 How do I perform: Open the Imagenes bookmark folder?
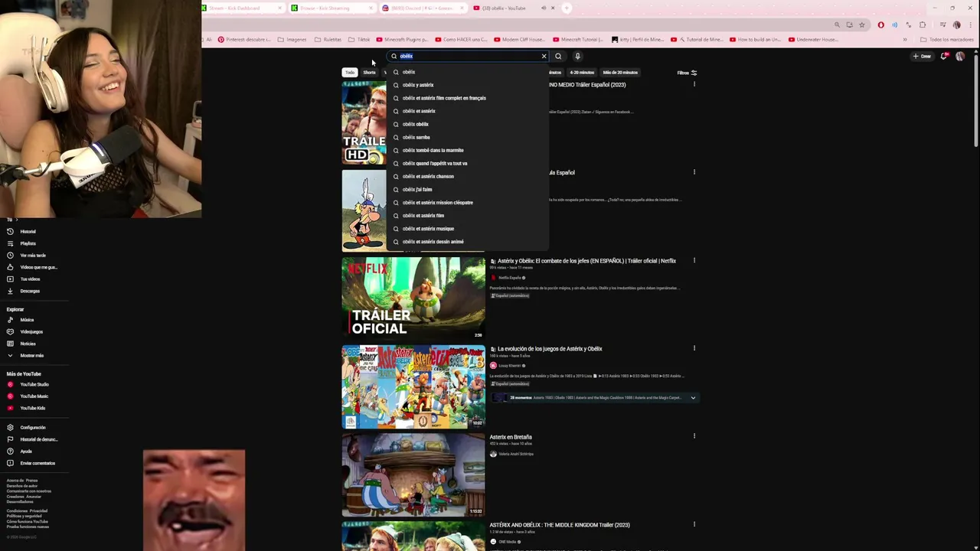tap(292, 39)
